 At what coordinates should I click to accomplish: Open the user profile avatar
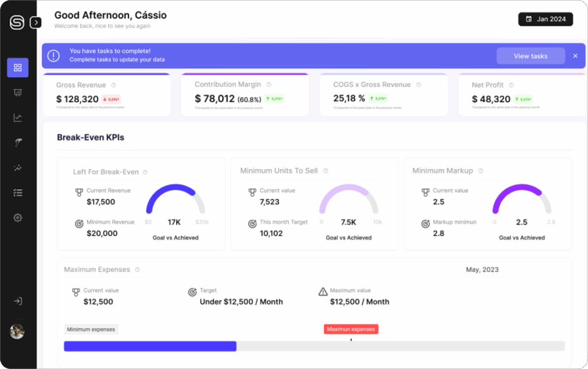[x=17, y=332]
